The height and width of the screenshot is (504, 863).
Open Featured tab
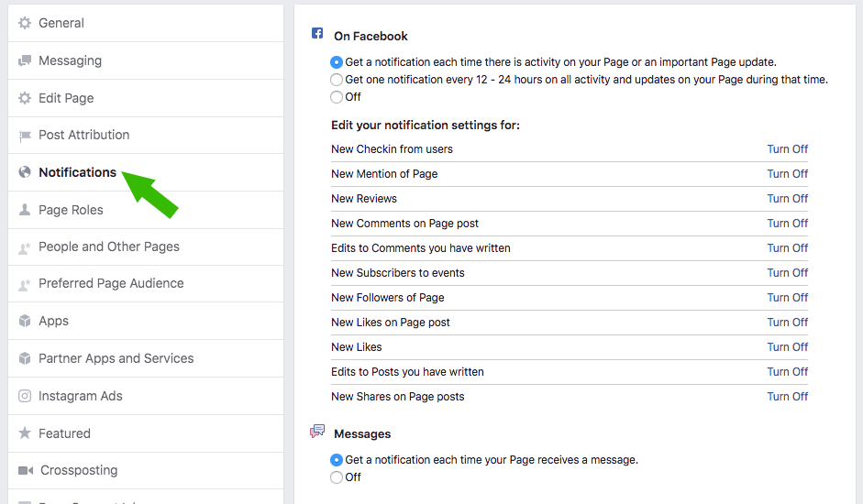tap(146, 433)
